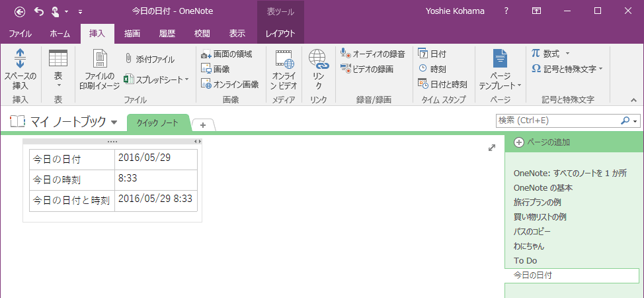Viewport: 644px width, 298px height.
Task: Create a new section with plus tab
Action: pyautogui.click(x=203, y=125)
